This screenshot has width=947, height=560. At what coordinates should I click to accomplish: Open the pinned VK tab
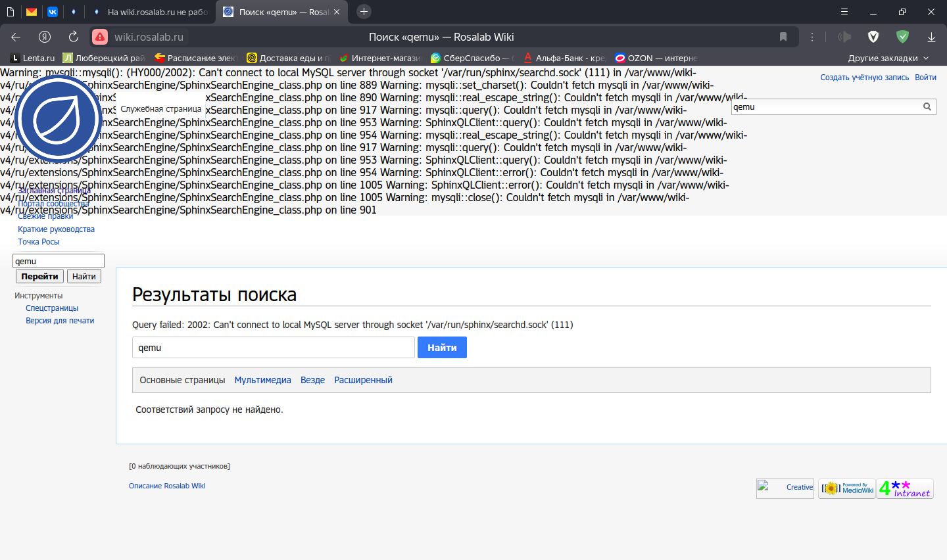point(53,12)
